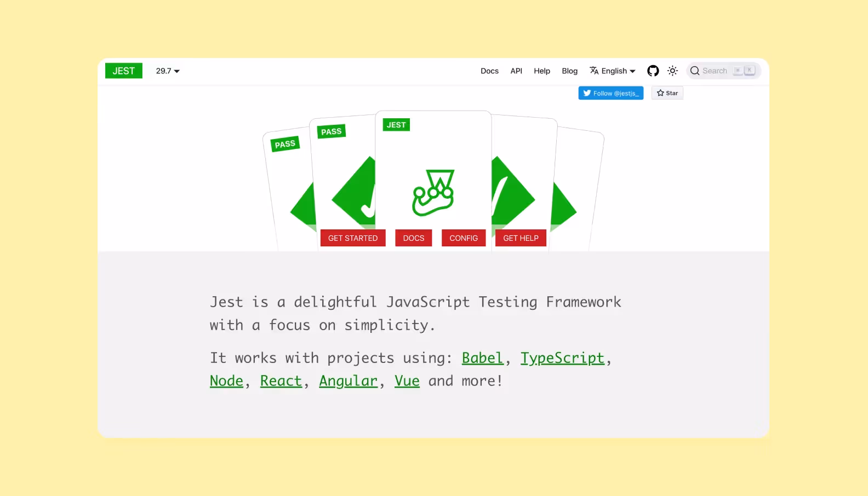Click the GET STARTED button
This screenshot has height=496, width=868.
point(353,238)
